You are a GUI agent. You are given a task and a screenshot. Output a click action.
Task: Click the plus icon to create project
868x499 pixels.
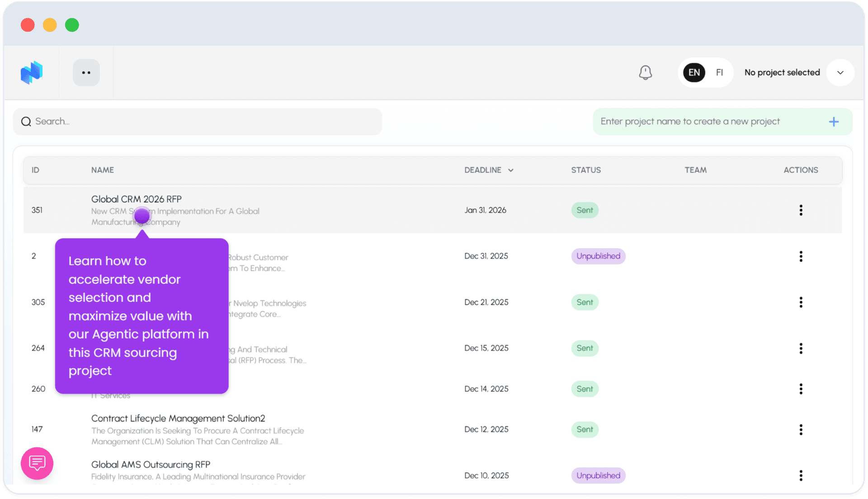click(x=834, y=122)
